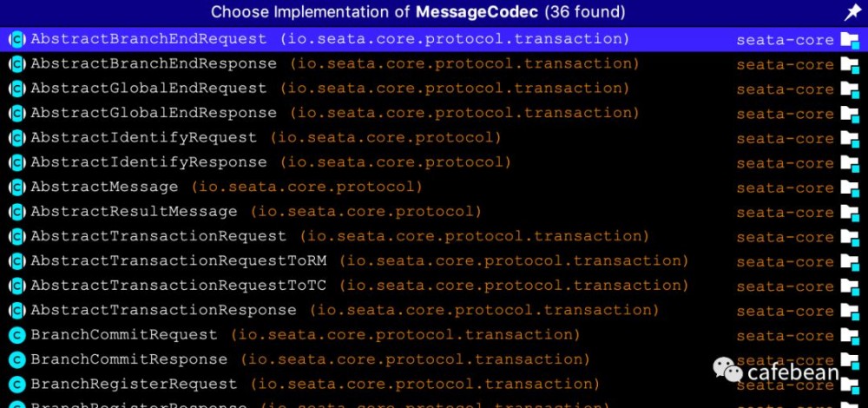The width and height of the screenshot is (868, 408).
Task: Jump to BranchCommitResponse implementation
Action: click(128, 359)
